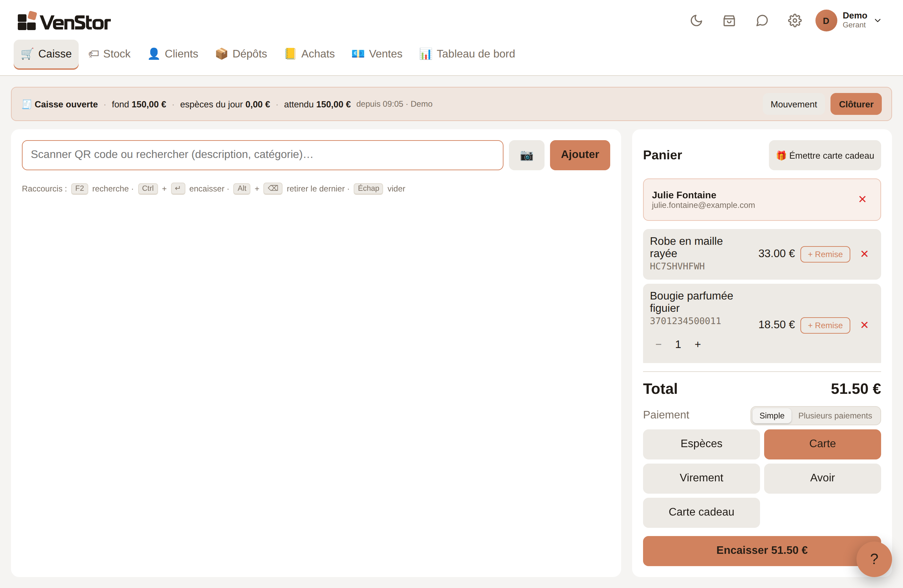Click the Mouvement button

pos(794,104)
